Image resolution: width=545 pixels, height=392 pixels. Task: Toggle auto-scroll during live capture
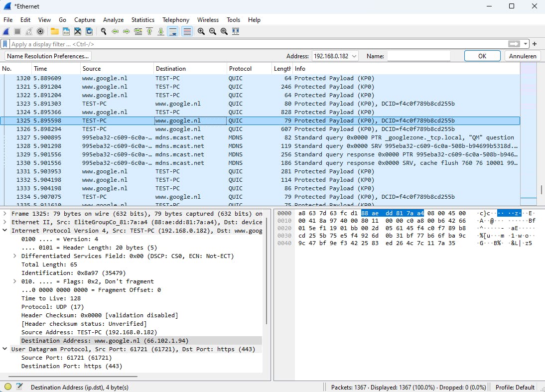pos(173,31)
